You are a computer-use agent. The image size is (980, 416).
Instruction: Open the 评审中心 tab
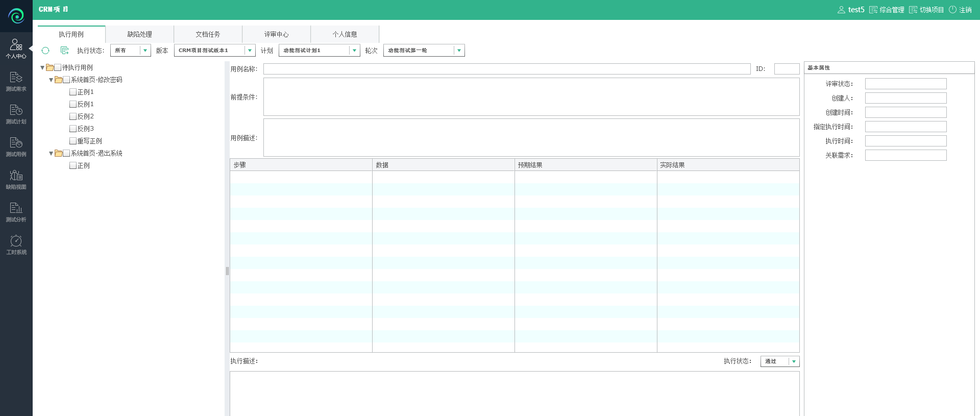276,34
